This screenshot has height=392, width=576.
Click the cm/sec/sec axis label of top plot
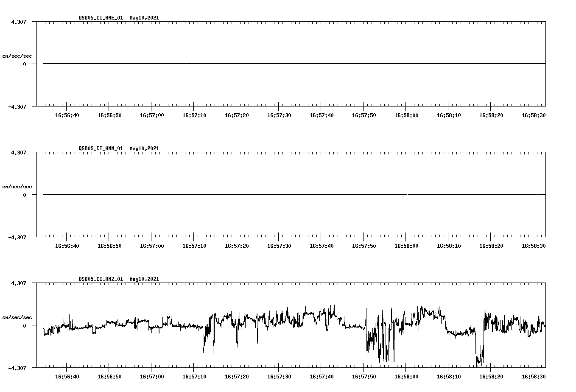pos(17,56)
